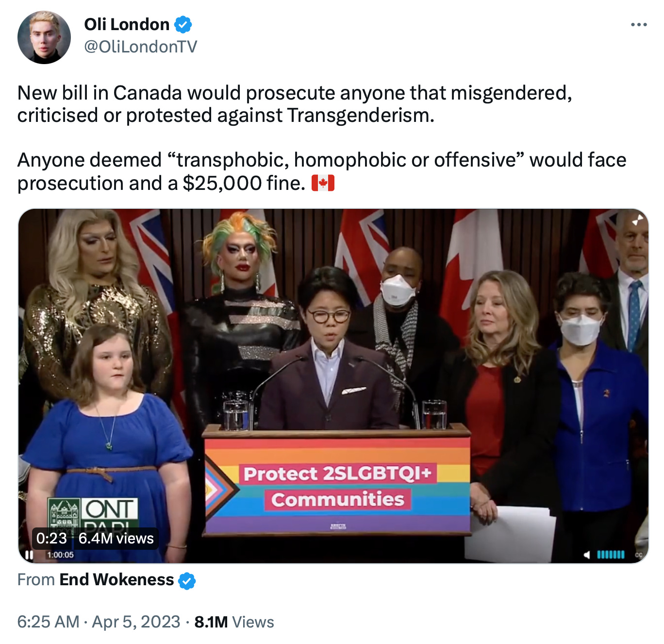Click the 6.4M views video label

tap(116, 538)
